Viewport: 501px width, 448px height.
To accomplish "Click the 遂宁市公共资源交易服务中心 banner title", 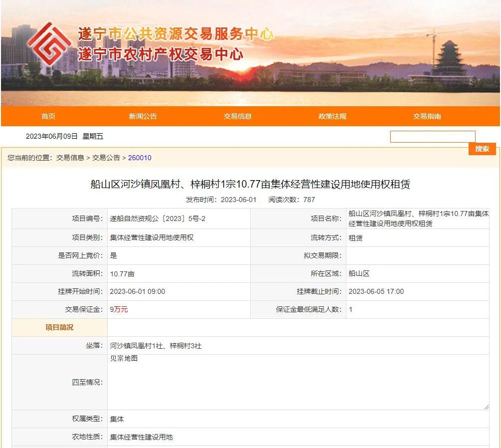I will tap(175, 34).
